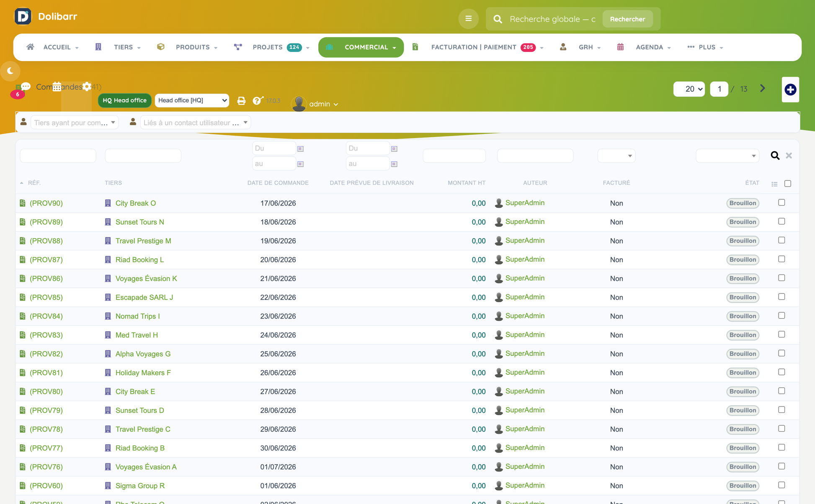Screen dimensions: 815x504
Task: Toggle dark mode moon icon
Action: [x=10, y=71]
